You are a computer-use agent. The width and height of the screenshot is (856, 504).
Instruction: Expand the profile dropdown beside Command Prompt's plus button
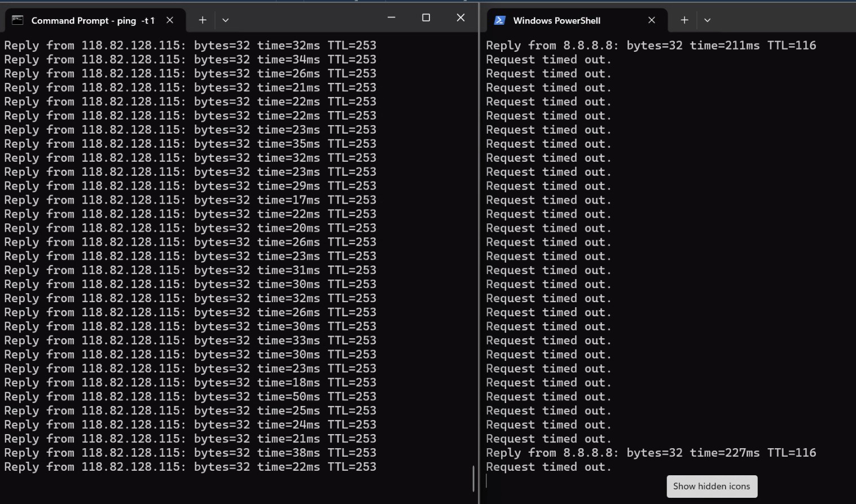[x=226, y=20]
